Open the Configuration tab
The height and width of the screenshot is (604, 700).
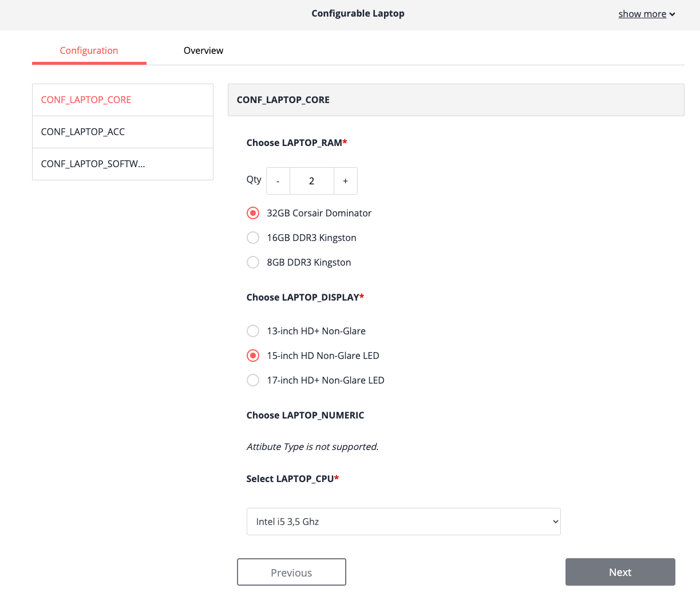[89, 50]
